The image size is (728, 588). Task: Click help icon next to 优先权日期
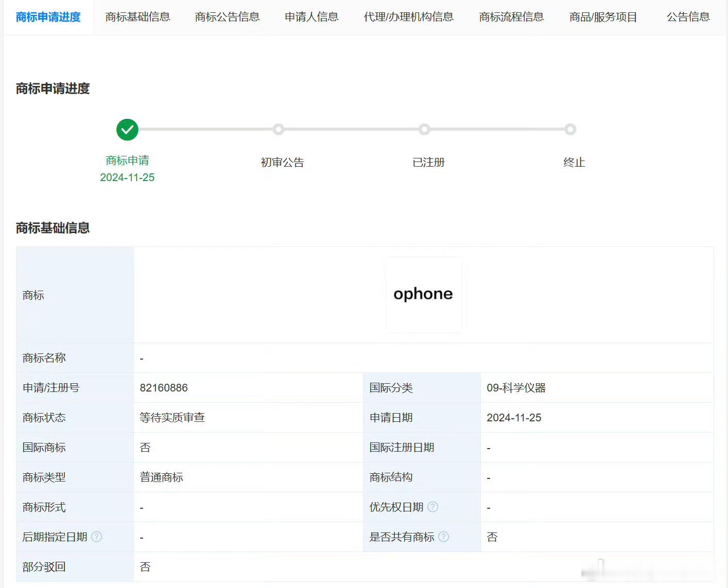click(433, 507)
